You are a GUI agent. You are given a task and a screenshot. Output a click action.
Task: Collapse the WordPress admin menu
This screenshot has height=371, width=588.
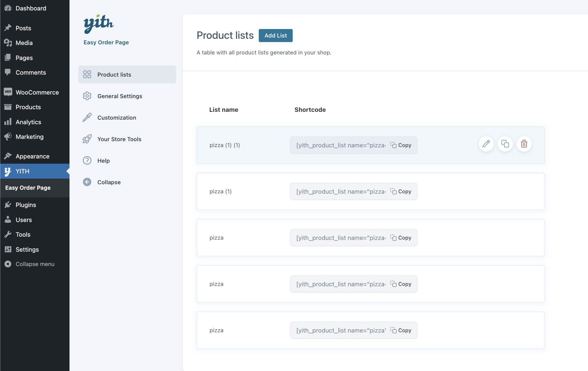[35, 264]
